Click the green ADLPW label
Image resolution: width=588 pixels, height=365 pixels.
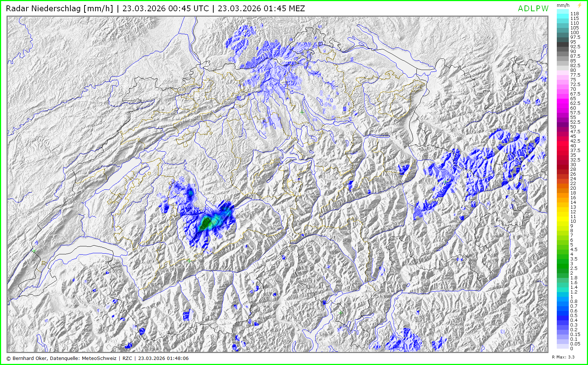(533, 9)
